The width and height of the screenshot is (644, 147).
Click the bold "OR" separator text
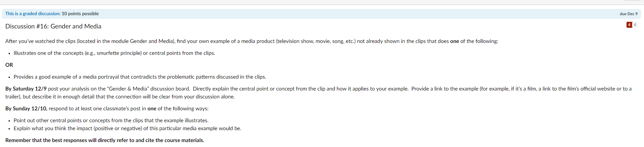[x=9, y=65]
